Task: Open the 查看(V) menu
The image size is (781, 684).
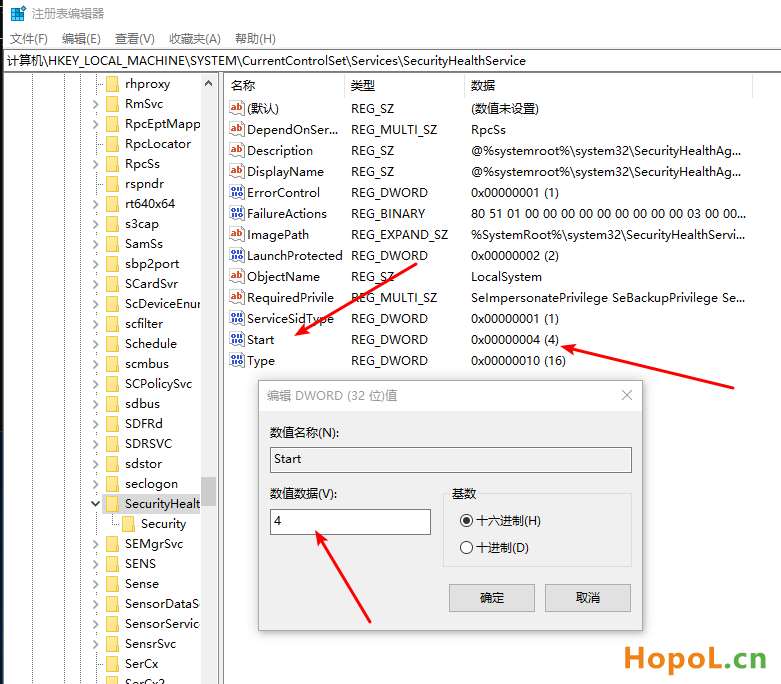Action: [134, 38]
